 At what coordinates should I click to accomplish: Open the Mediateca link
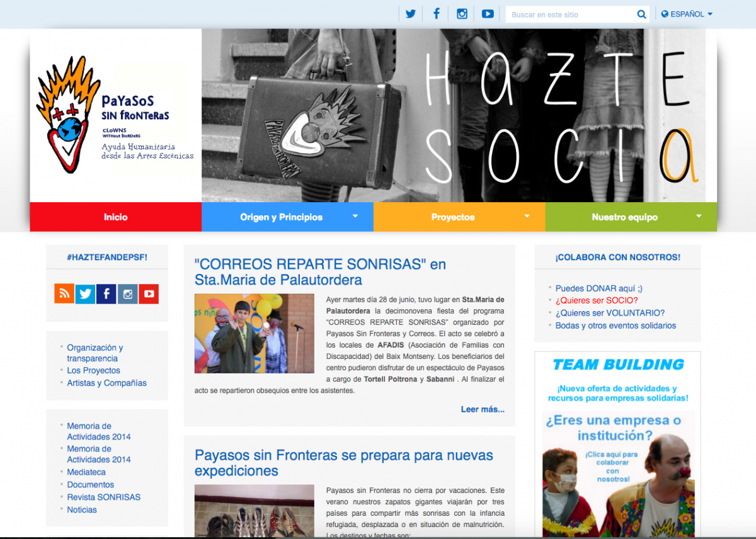[86, 472]
